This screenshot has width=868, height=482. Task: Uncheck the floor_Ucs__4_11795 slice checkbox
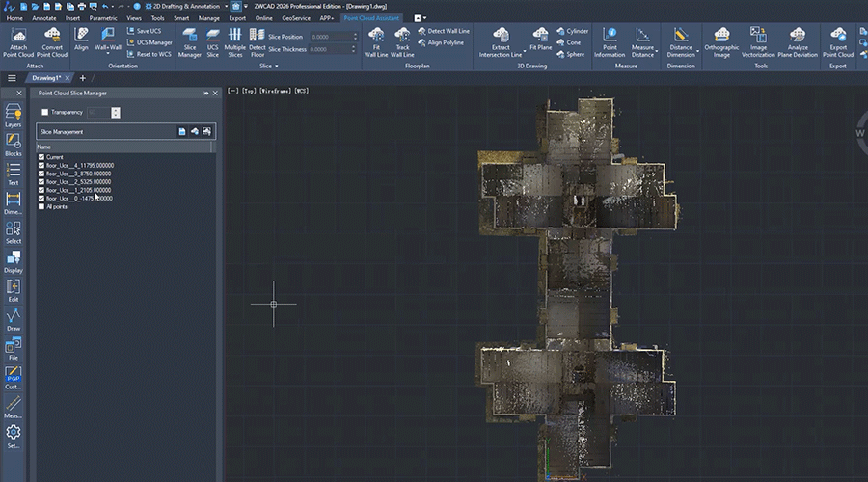tap(41, 166)
